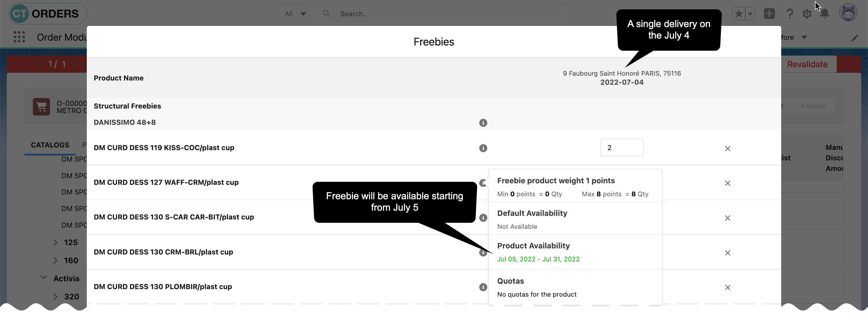Collapse the Activia catalog section
The image size is (868, 325).
pos(43,277)
